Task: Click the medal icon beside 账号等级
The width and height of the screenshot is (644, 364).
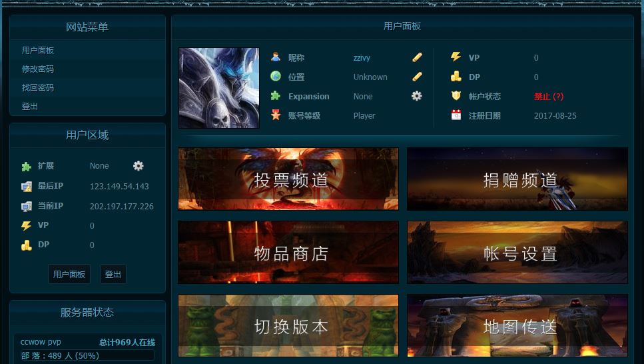Action: click(276, 115)
